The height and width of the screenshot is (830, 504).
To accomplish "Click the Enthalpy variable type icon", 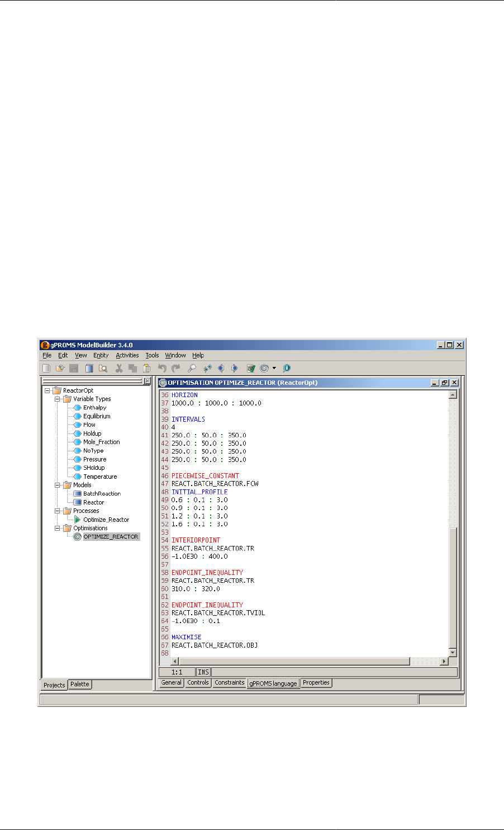I will pos(78,408).
